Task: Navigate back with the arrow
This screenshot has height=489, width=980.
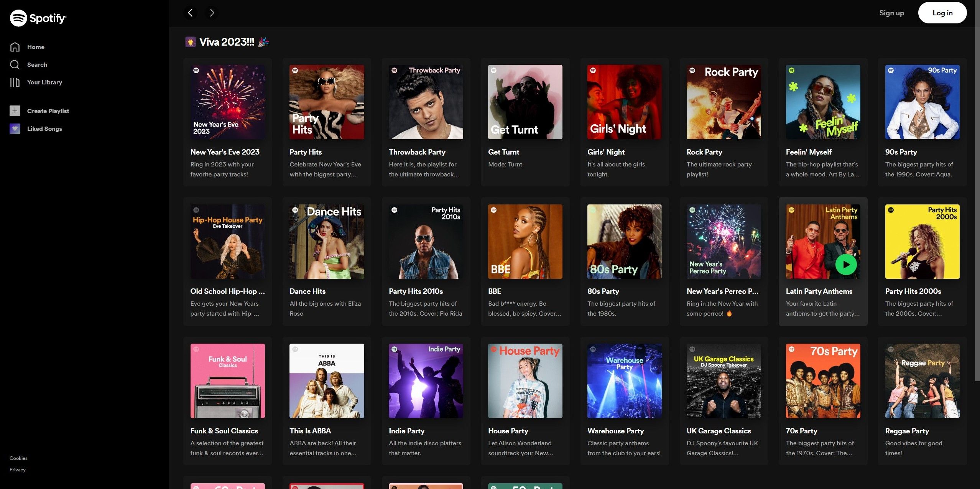Action: (191, 13)
